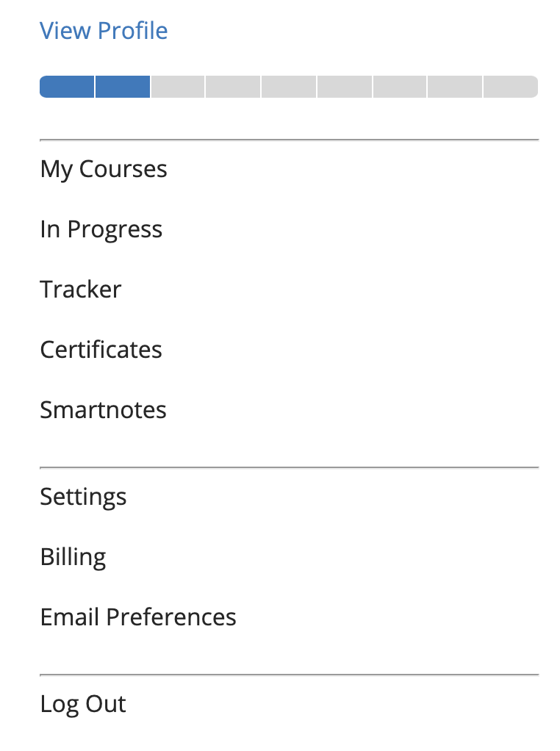Open the View Profile link

coord(104,31)
